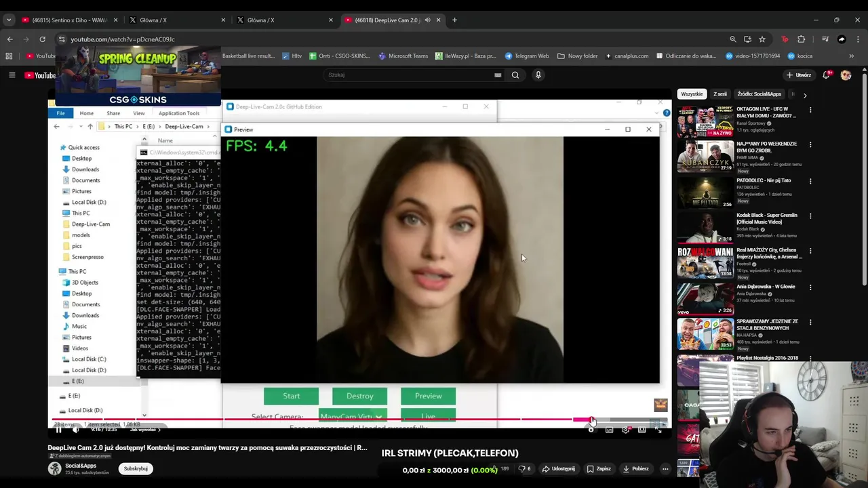
Task: Open the Telegram Web bookmark
Action: point(527,56)
